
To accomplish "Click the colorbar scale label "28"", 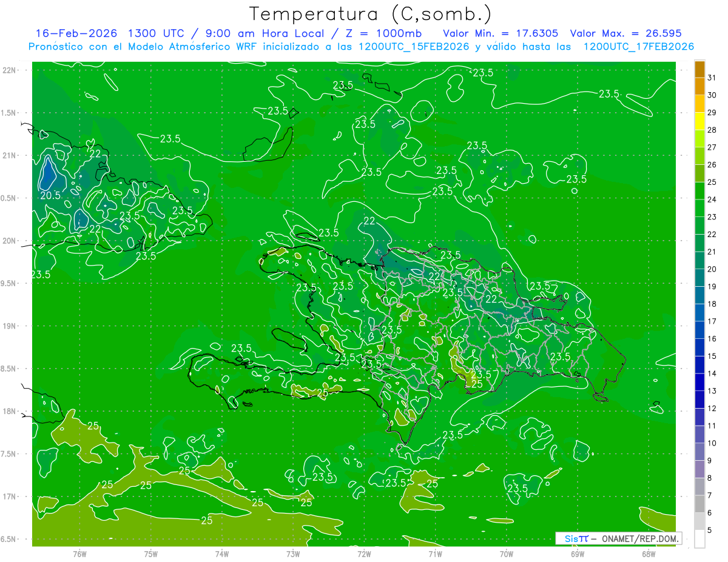I will [713, 130].
